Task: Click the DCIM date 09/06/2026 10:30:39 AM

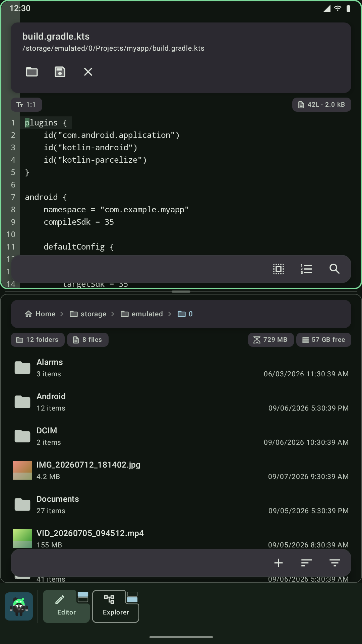Action: (x=306, y=442)
